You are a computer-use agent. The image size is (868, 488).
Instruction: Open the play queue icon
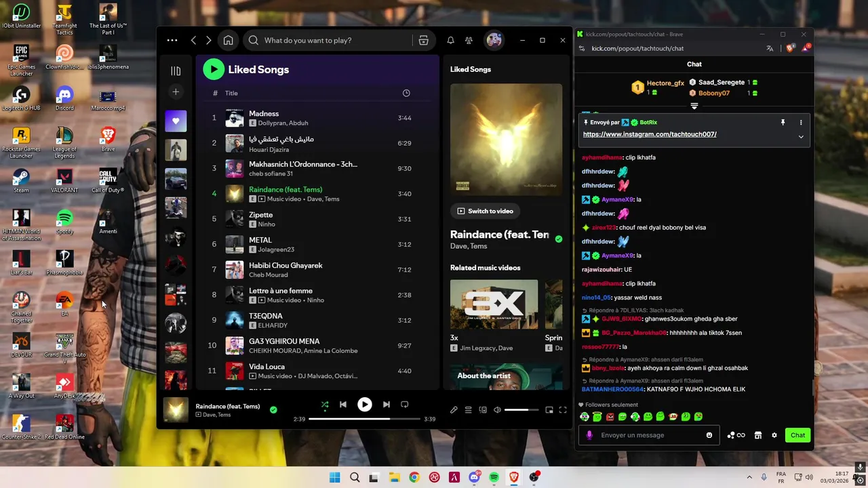coord(468,410)
